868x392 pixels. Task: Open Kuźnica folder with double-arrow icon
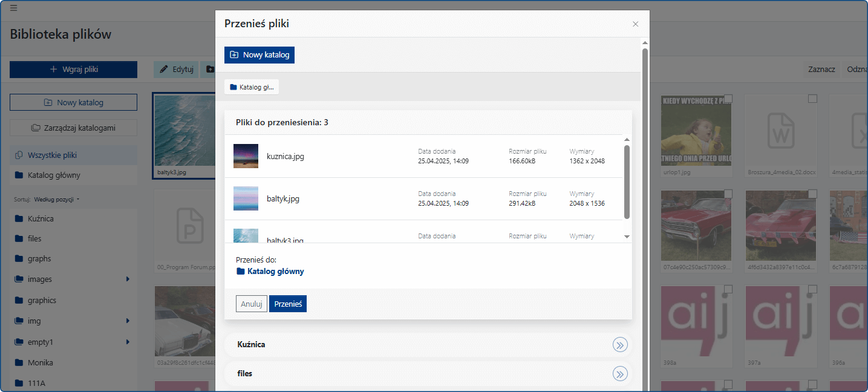[x=620, y=345]
